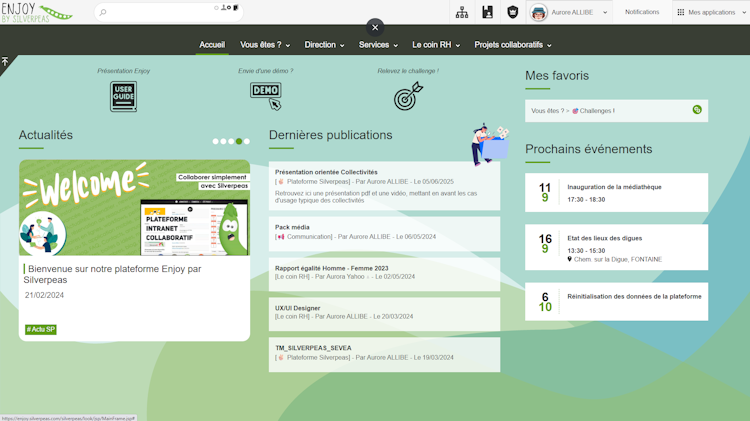Go to the Accueil tab
This screenshot has height=421, width=750.
[212, 45]
